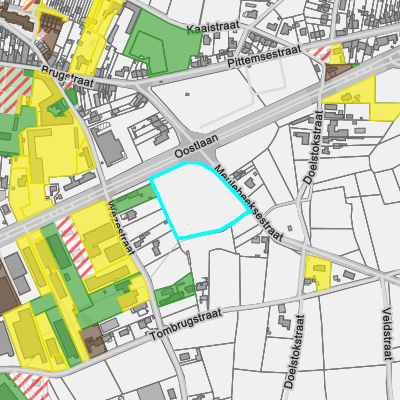The width and height of the screenshot is (400, 400).
Task: Click the Tombrugstraat street label
Action: point(186,324)
